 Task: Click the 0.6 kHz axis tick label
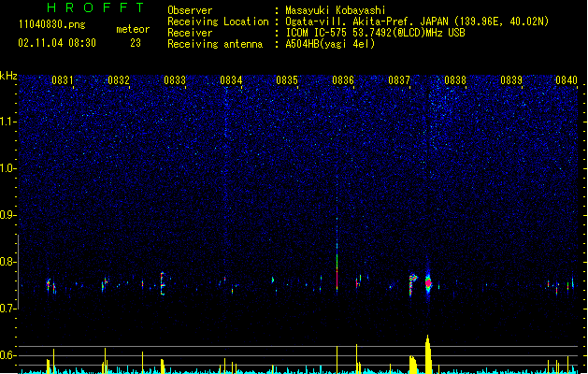point(7,355)
